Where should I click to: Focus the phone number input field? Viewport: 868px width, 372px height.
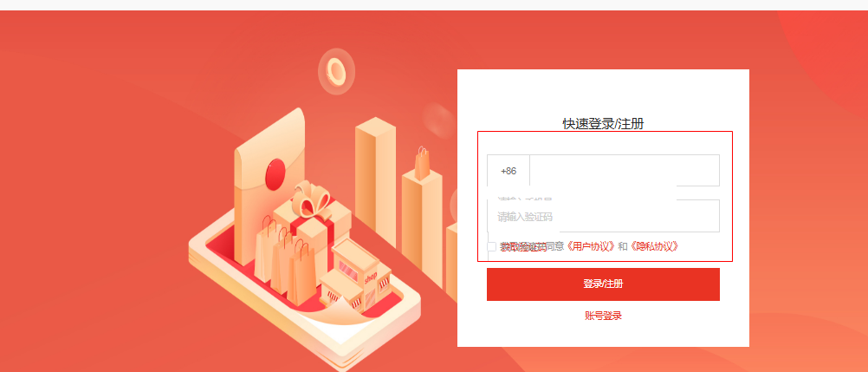[x=625, y=171]
